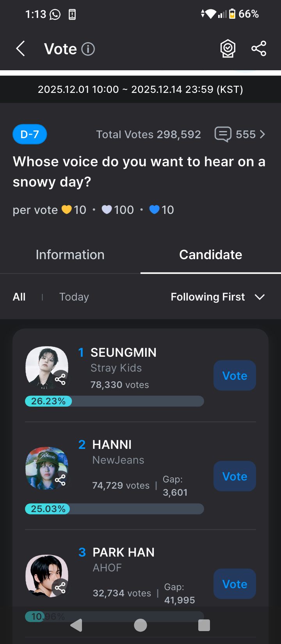Open the Vote info icon
Image resolution: width=281 pixels, height=644 pixels.
click(x=88, y=49)
